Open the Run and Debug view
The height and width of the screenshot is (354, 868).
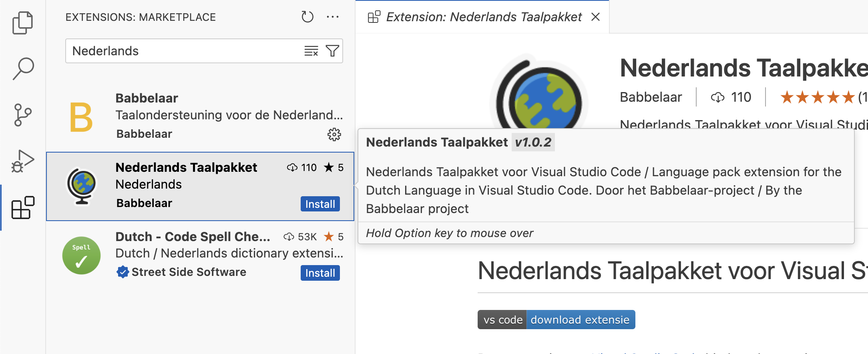pos(23,161)
